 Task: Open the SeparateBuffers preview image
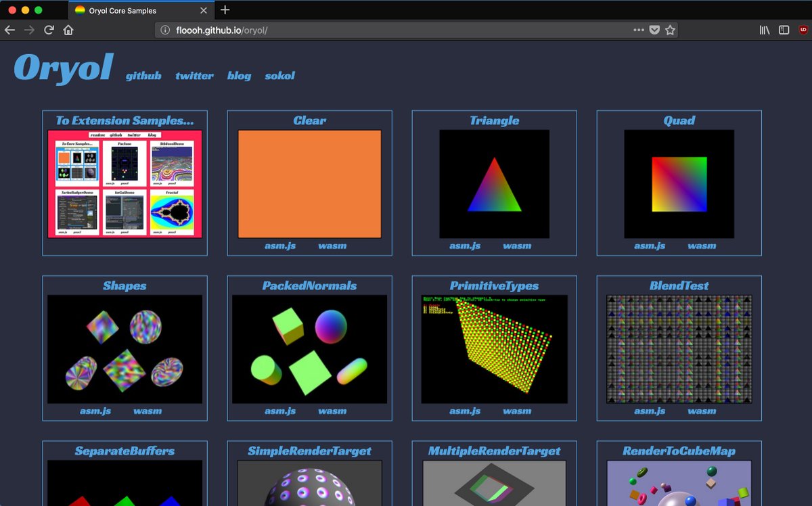click(125, 483)
